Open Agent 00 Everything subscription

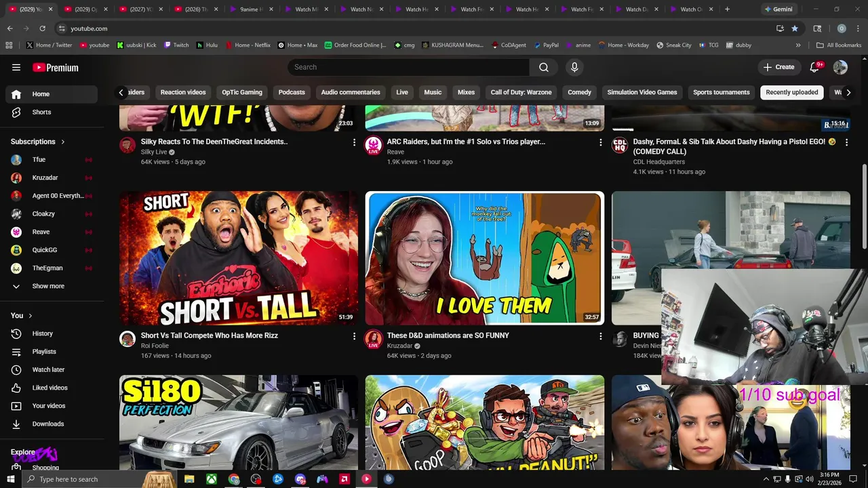(52, 196)
